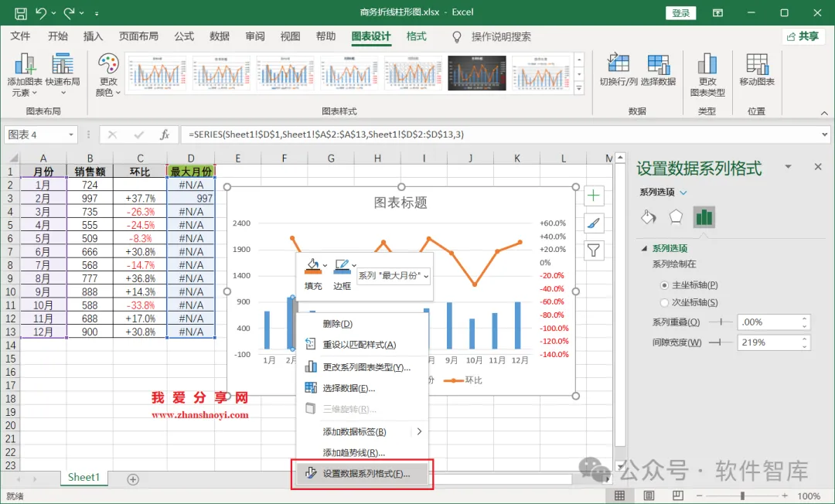This screenshot has height=504, width=835.
Task: Select 次坐标轴(S) radio button
Action: (664, 302)
